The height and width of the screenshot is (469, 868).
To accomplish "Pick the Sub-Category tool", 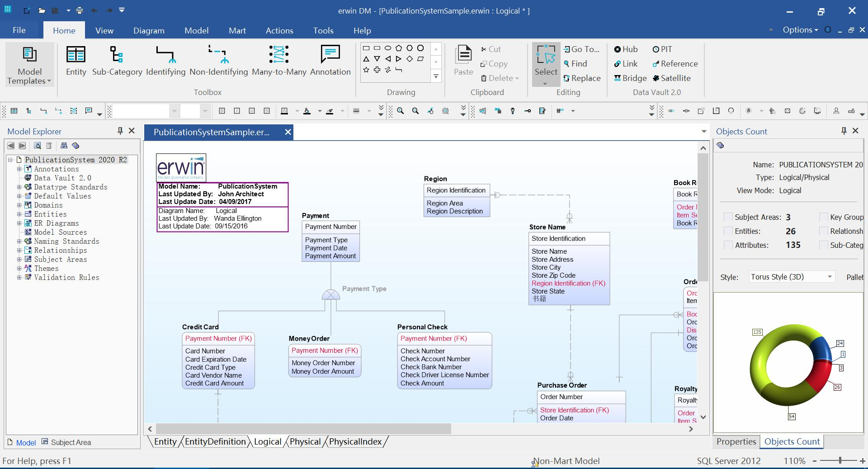I will pyautogui.click(x=117, y=62).
